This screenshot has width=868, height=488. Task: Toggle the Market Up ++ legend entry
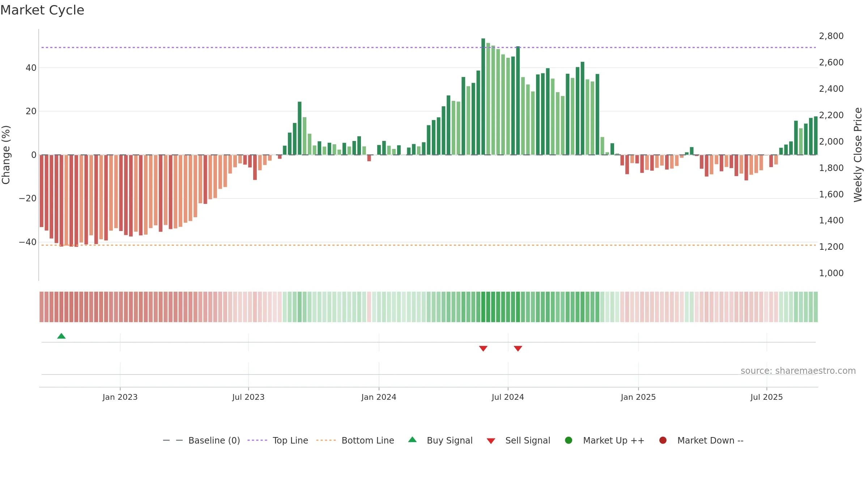pyautogui.click(x=604, y=440)
